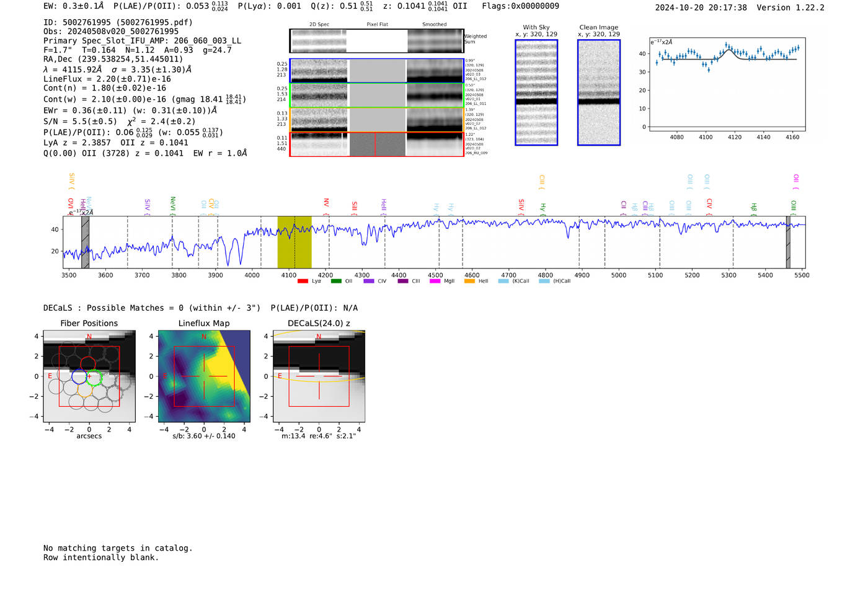
Task: Click the No matching targets in catalog text
Action: click(118, 548)
